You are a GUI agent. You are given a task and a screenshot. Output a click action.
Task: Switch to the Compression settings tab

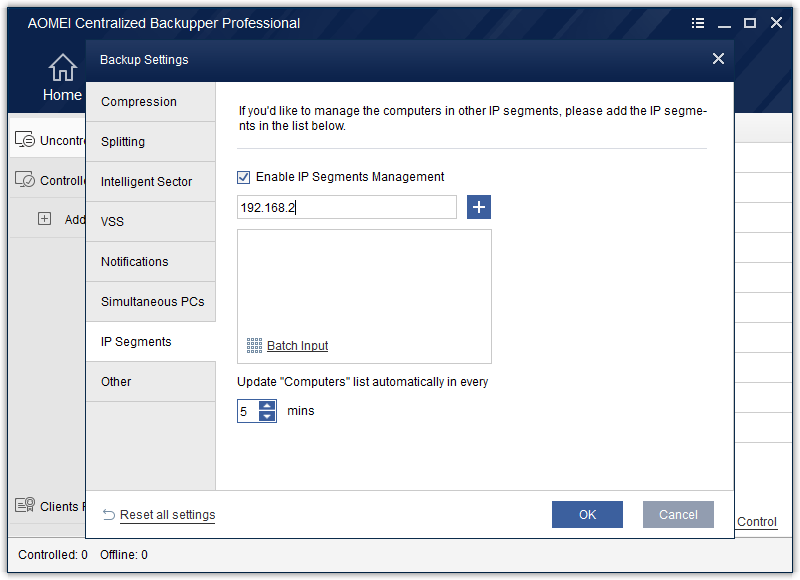point(139,102)
